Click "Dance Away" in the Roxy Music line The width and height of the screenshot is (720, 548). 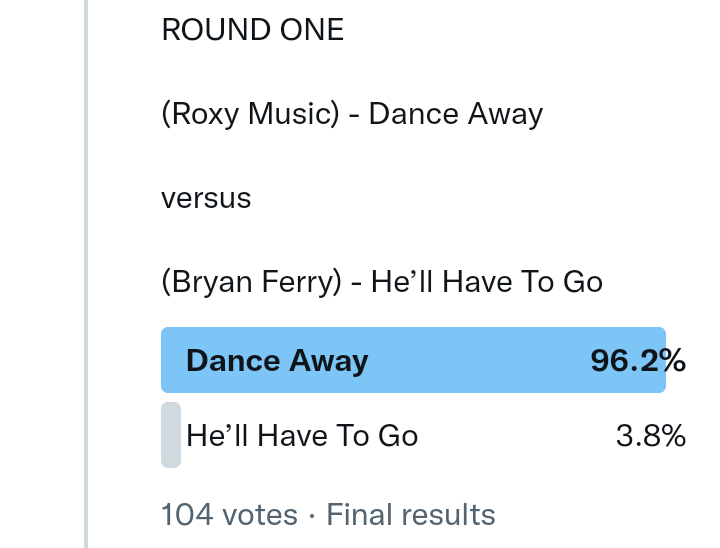point(455,114)
